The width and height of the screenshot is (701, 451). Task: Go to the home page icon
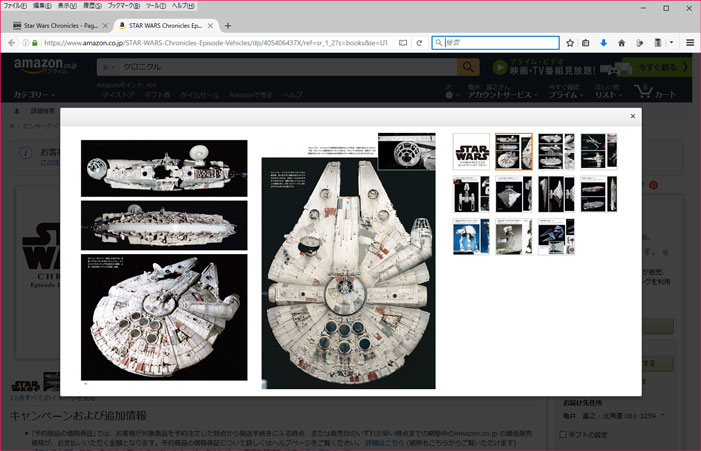click(621, 43)
